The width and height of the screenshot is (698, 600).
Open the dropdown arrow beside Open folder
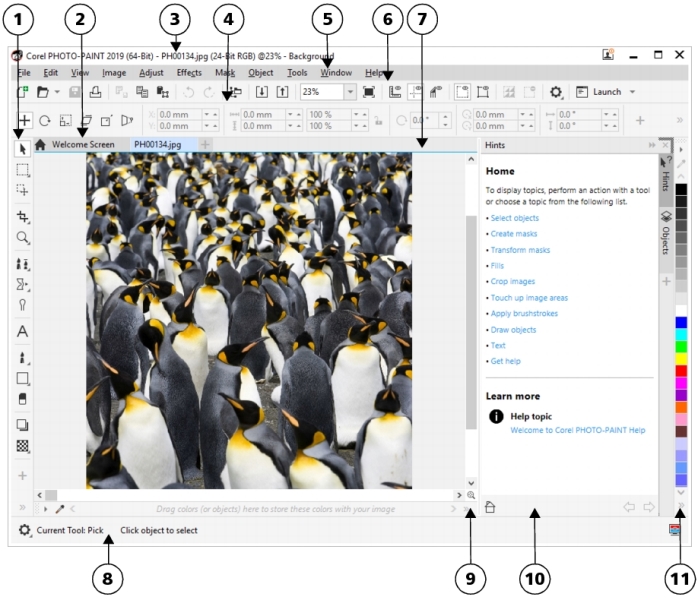pos(57,92)
